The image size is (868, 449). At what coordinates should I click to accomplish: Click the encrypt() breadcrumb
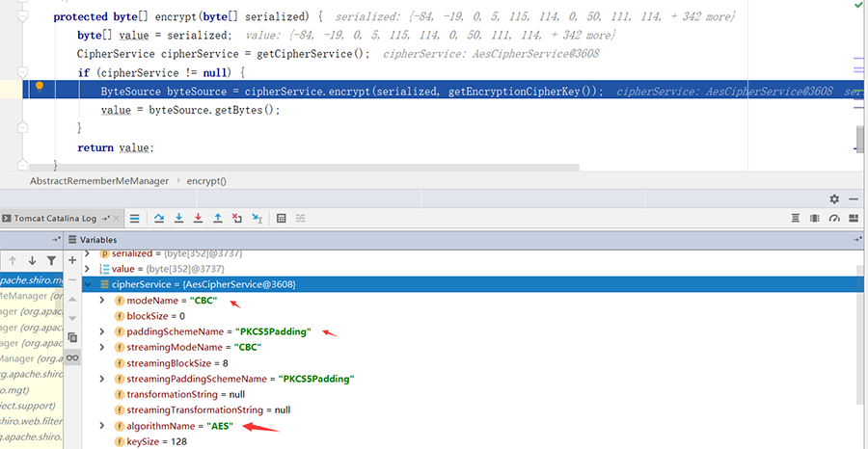coord(206,181)
